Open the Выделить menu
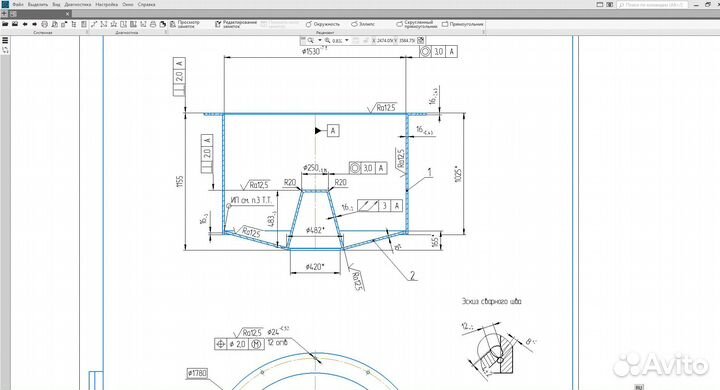Viewport: 720px width, 390px height. coord(38,4)
